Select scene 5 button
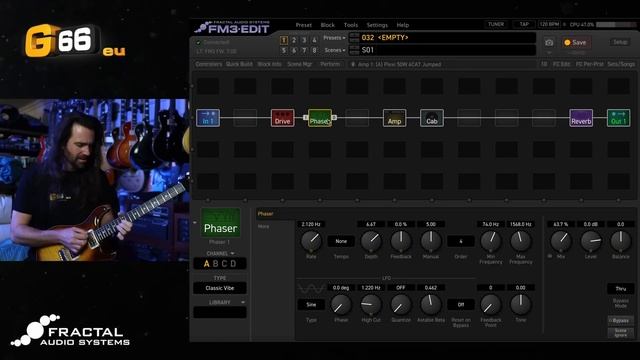This screenshot has width=640, height=360. [x=284, y=50]
